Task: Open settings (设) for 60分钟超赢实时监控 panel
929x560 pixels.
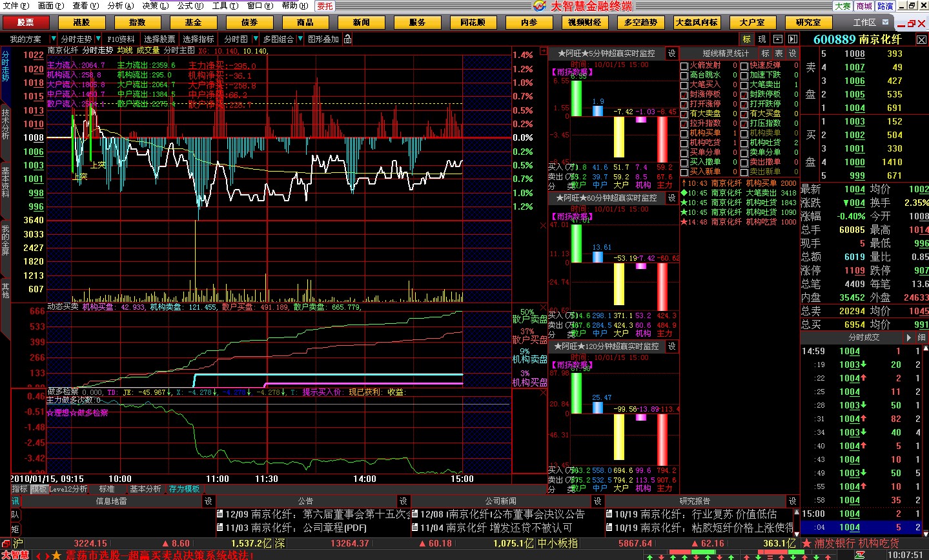Action: coord(671,198)
